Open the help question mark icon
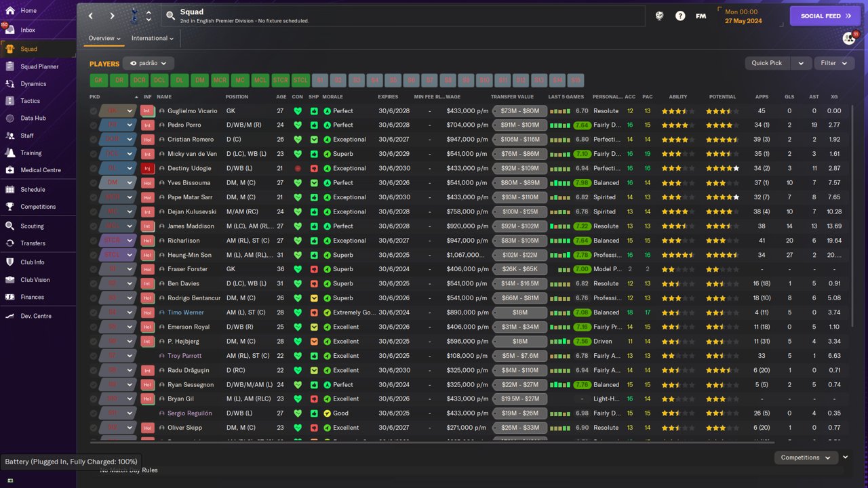 [x=680, y=16]
